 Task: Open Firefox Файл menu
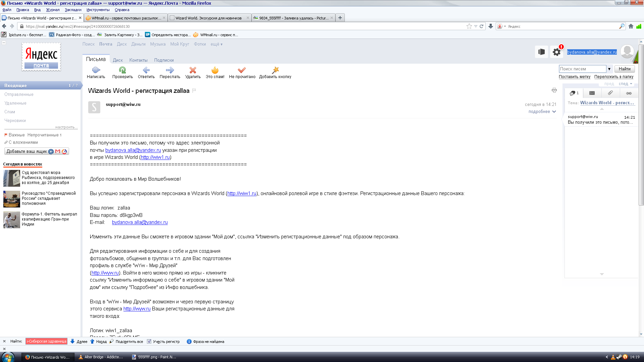tap(7, 10)
